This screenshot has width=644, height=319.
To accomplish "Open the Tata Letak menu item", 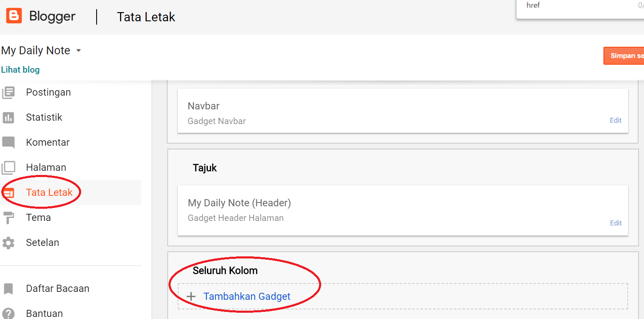I will (49, 192).
